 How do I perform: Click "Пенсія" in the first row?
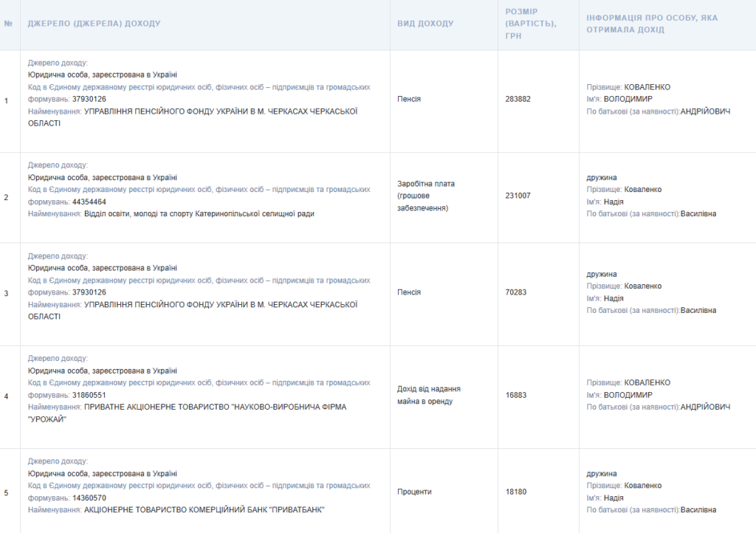pyautogui.click(x=409, y=99)
